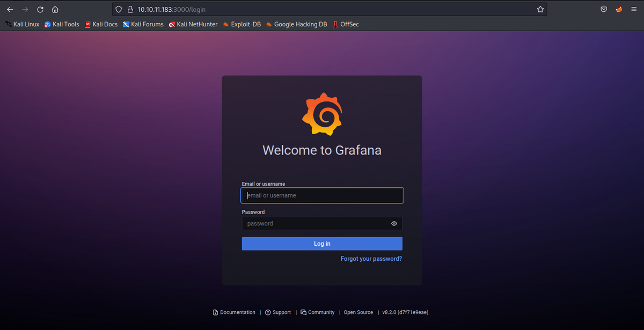The width and height of the screenshot is (644, 330).
Task: Open the Support footer link
Action: click(278, 312)
